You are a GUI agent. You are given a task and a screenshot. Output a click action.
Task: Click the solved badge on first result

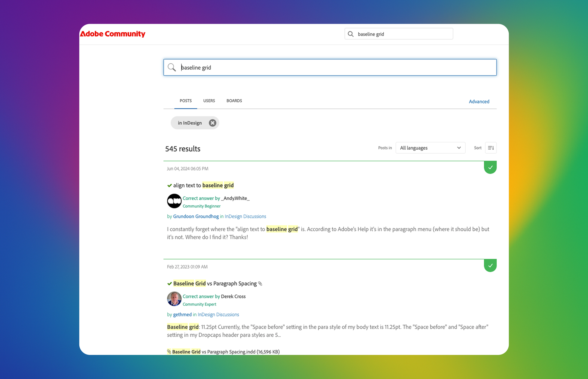point(490,167)
